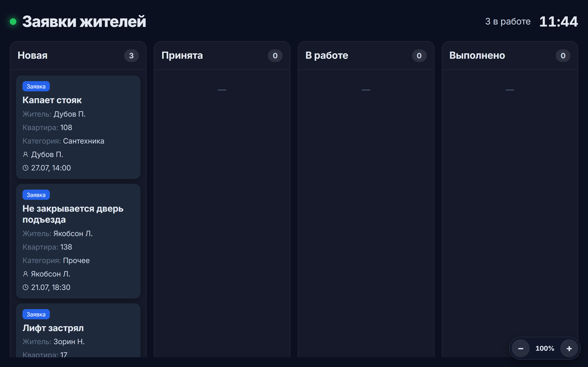Click the clock icon next to 21.07, 18:30
Screen dimensions: 588x367
[26, 287]
